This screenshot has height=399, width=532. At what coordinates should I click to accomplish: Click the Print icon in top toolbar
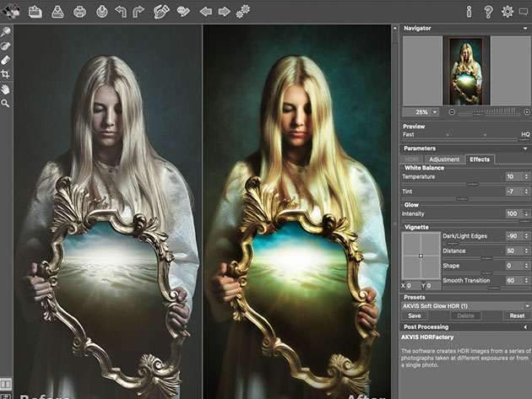pos(79,12)
